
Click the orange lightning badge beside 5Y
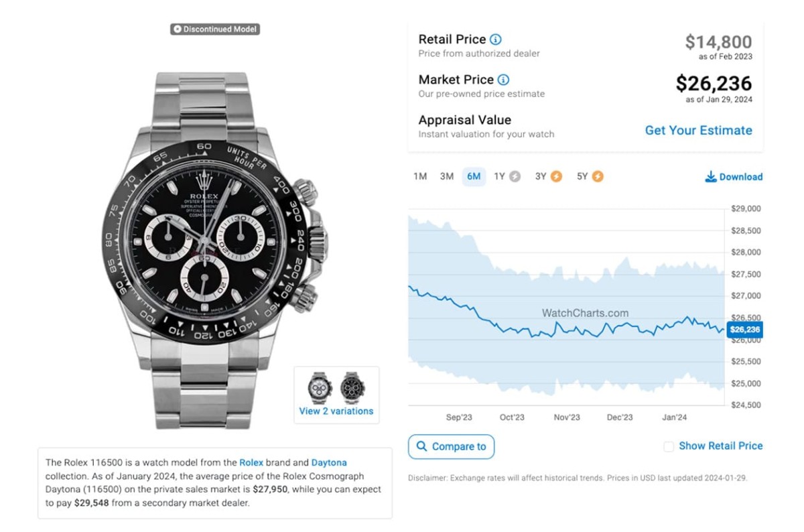coord(598,177)
